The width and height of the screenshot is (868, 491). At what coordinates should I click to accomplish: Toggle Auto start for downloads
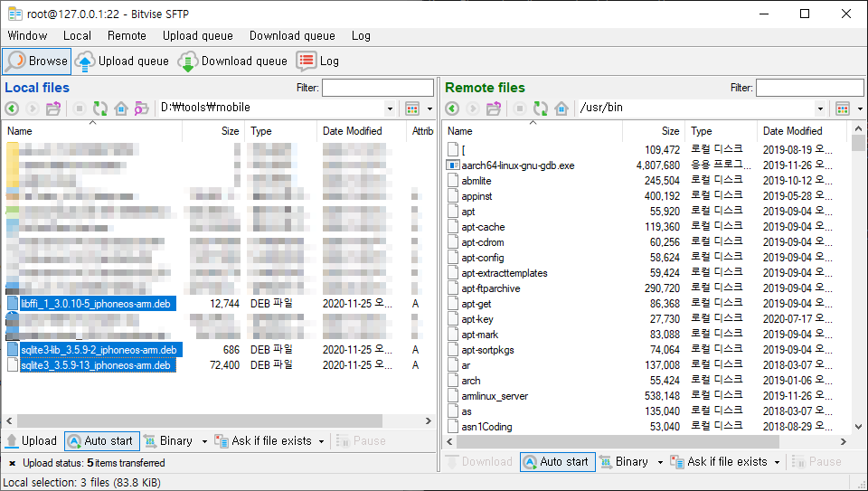558,462
